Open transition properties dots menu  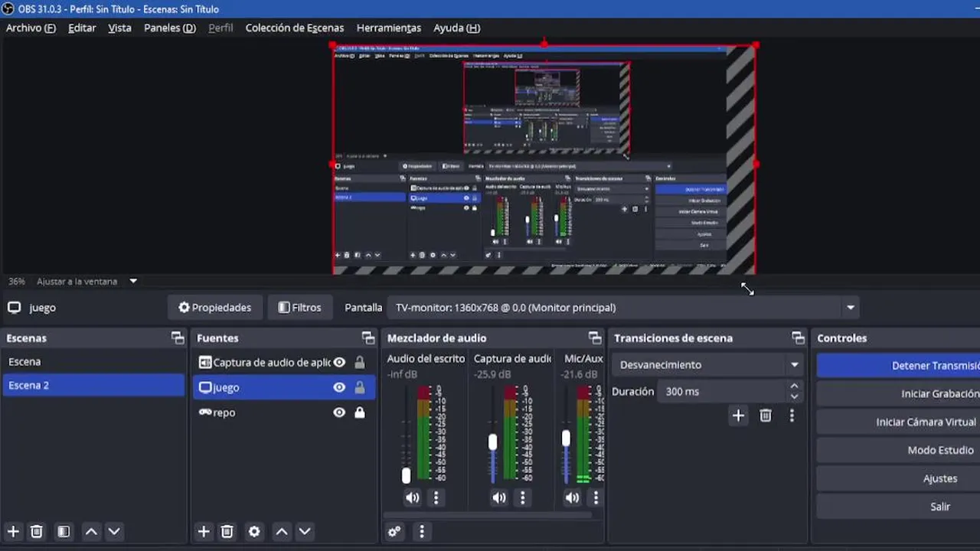pos(792,416)
